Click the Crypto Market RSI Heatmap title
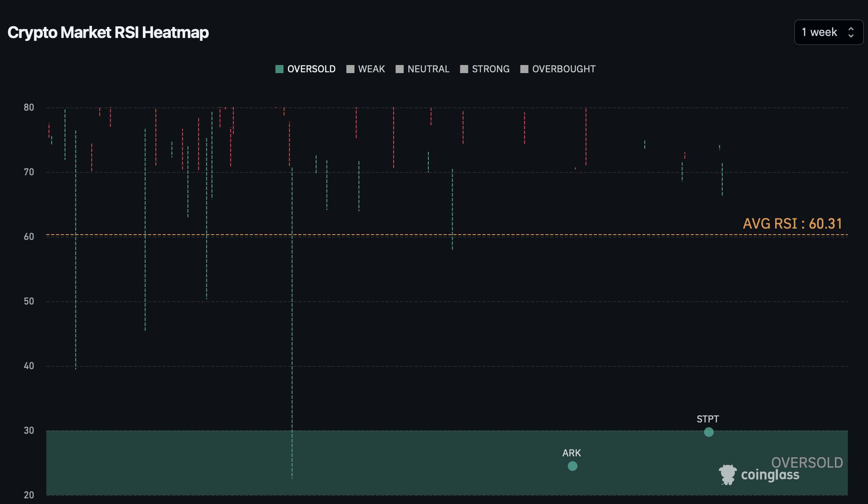868x504 pixels. tap(108, 32)
